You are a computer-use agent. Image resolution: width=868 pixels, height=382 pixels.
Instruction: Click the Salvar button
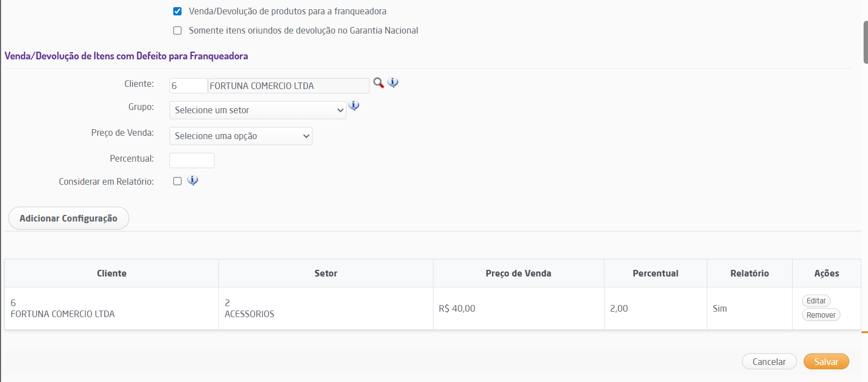[x=826, y=362]
